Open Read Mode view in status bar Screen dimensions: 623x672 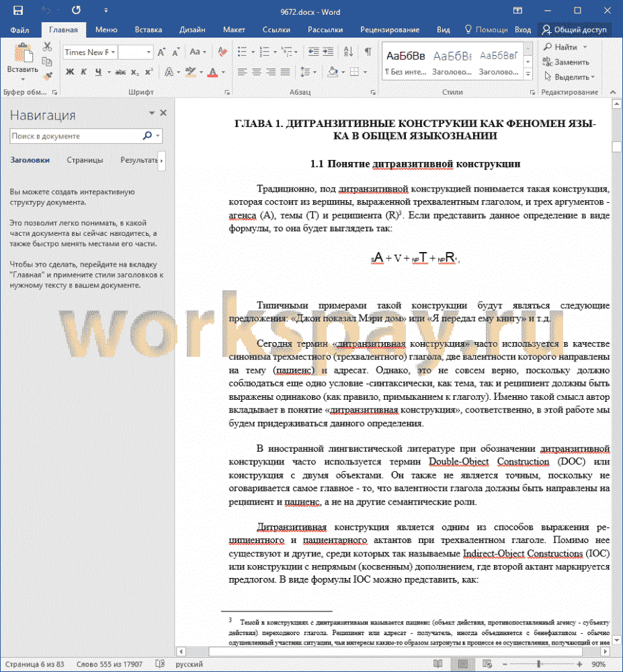[x=438, y=664]
